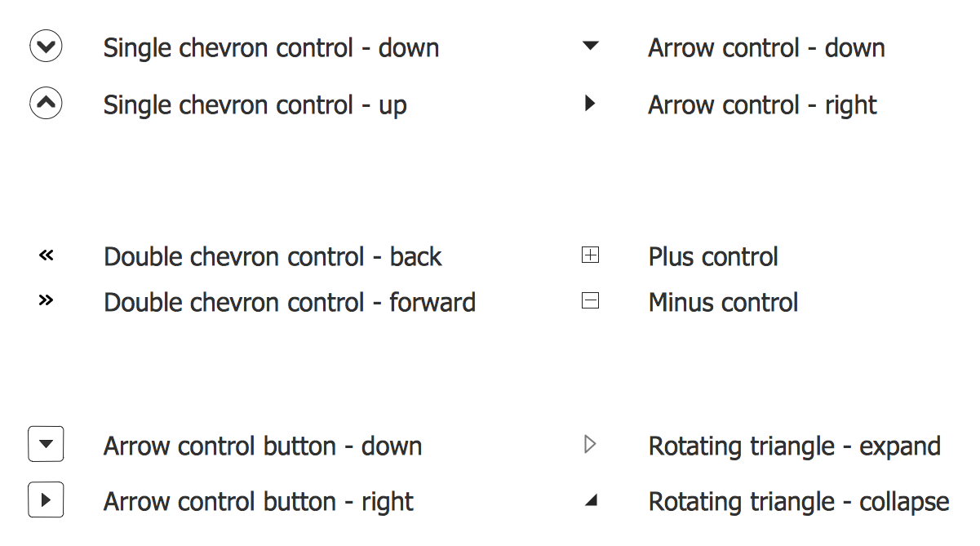Click the 'Minus control' text

tap(723, 303)
